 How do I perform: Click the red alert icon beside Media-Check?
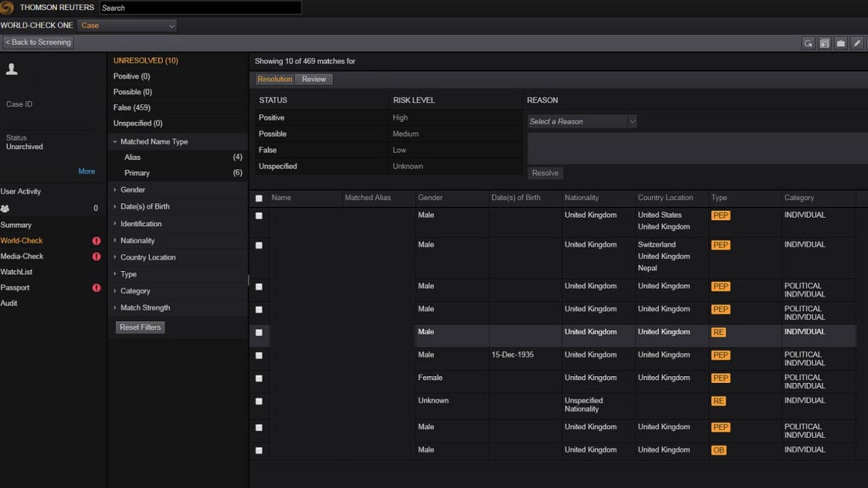(96, 256)
